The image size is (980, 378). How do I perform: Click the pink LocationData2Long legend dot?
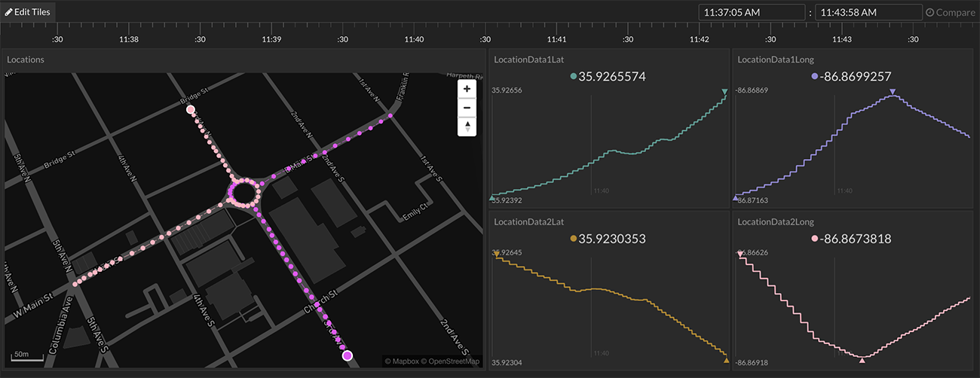click(815, 239)
